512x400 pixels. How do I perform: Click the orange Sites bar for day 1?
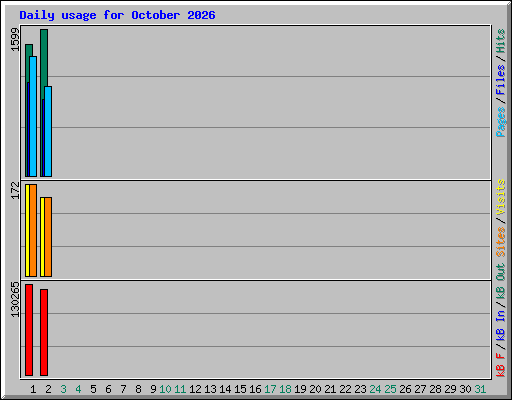[x=33, y=230]
